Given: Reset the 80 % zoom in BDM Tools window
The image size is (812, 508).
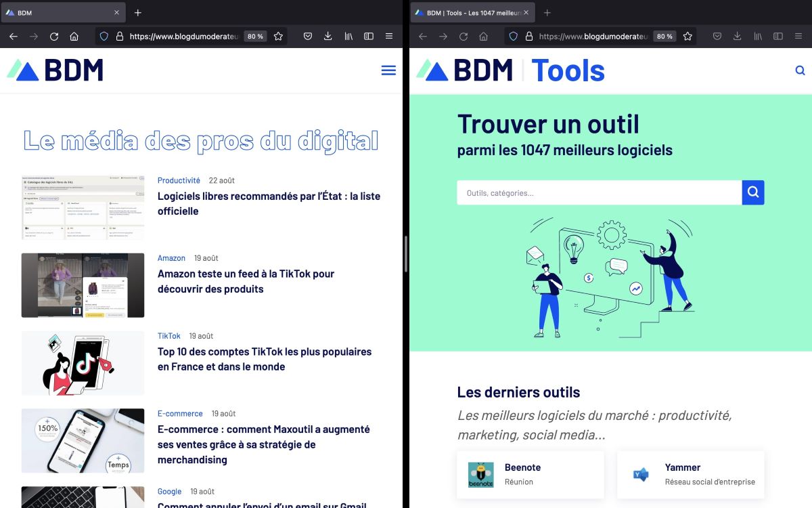Looking at the screenshot, I should (x=664, y=37).
